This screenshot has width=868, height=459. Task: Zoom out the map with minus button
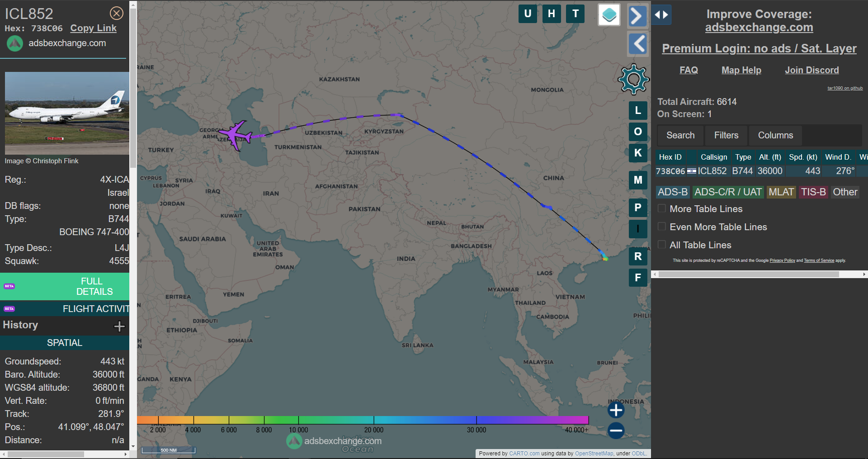click(x=616, y=431)
